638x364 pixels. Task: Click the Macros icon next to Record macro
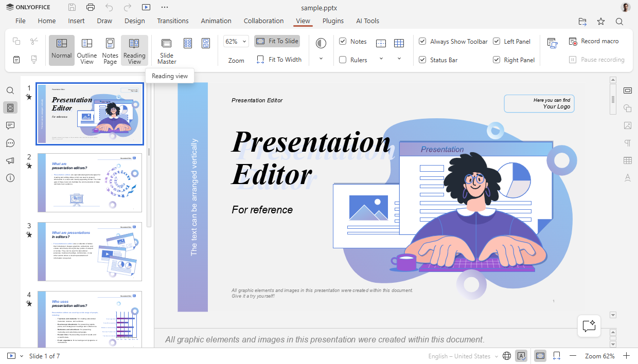(553, 44)
